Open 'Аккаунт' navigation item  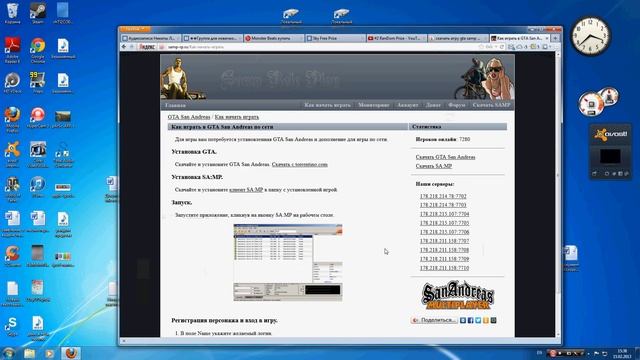408,105
